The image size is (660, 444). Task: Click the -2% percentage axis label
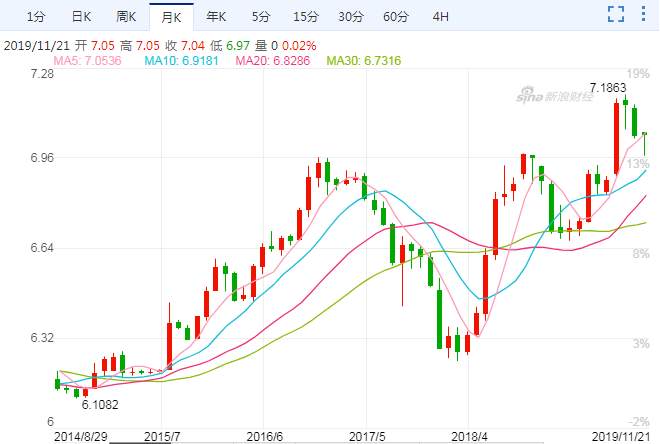(639, 422)
